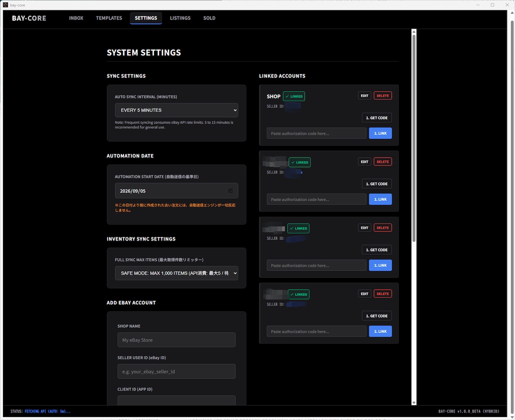Click the AUTOMATION DATE heading
This screenshot has height=420, width=515.
coord(130,156)
